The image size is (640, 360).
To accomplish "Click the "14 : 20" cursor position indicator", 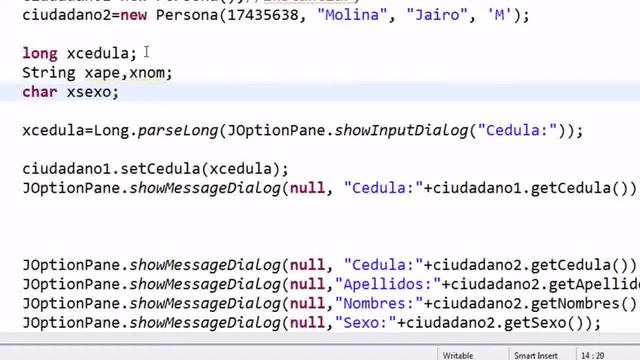I will point(592,356).
